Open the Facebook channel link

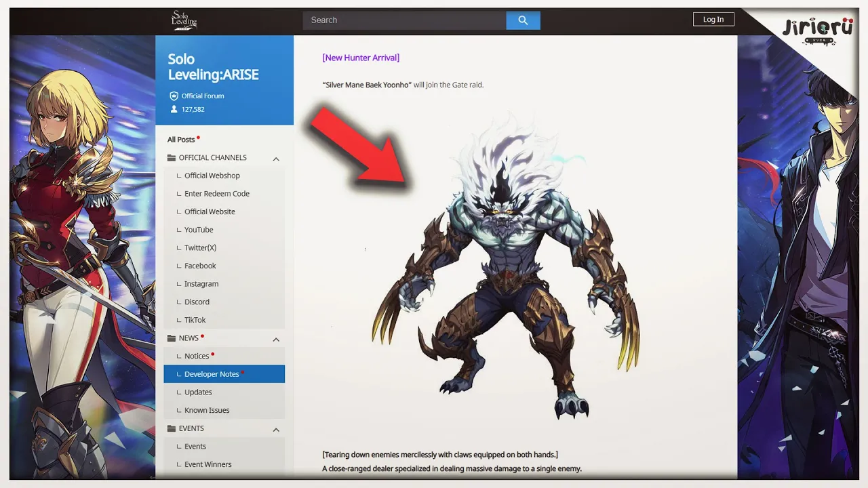[200, 266]
